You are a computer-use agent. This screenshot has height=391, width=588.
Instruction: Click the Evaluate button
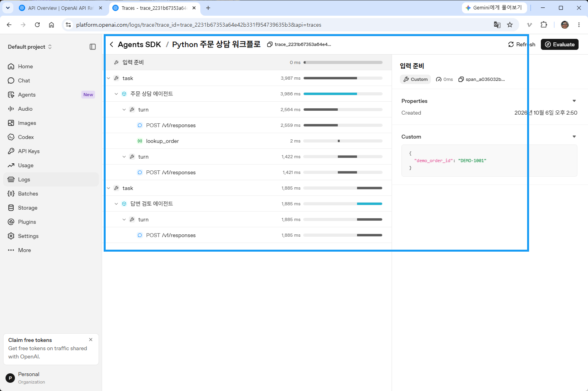pos(560,44)
